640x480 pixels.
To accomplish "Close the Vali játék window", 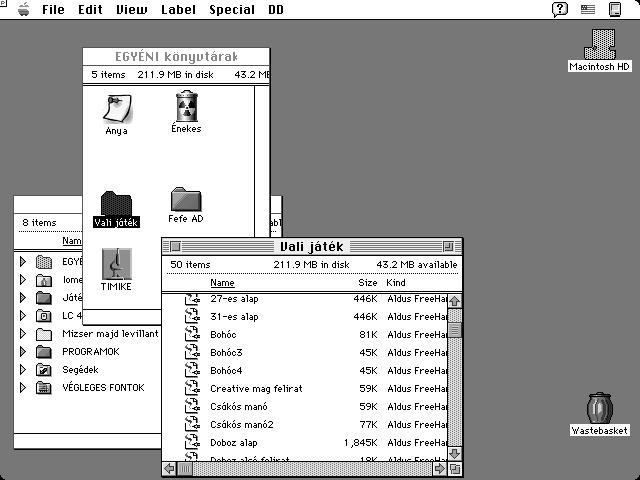I will point(176,247).
